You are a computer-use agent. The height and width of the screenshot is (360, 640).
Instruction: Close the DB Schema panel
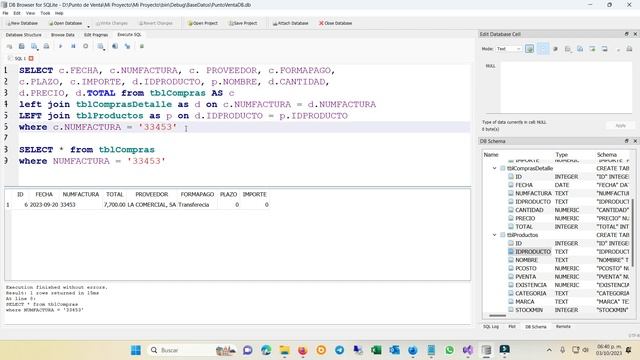click(x=635, y=141)
